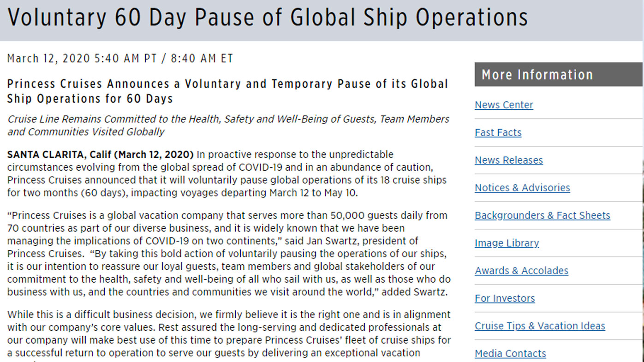Click the More Information sidebar header

tap(558, 75)
